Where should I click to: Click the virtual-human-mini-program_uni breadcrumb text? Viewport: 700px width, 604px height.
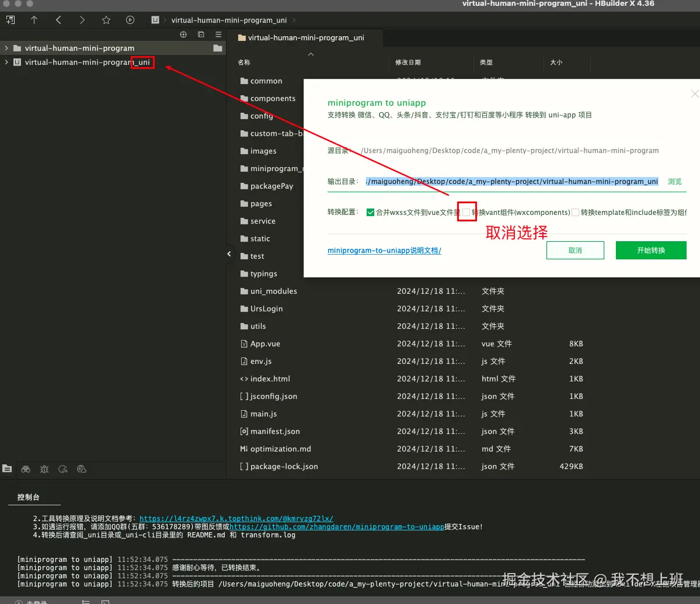coord(229,20)
